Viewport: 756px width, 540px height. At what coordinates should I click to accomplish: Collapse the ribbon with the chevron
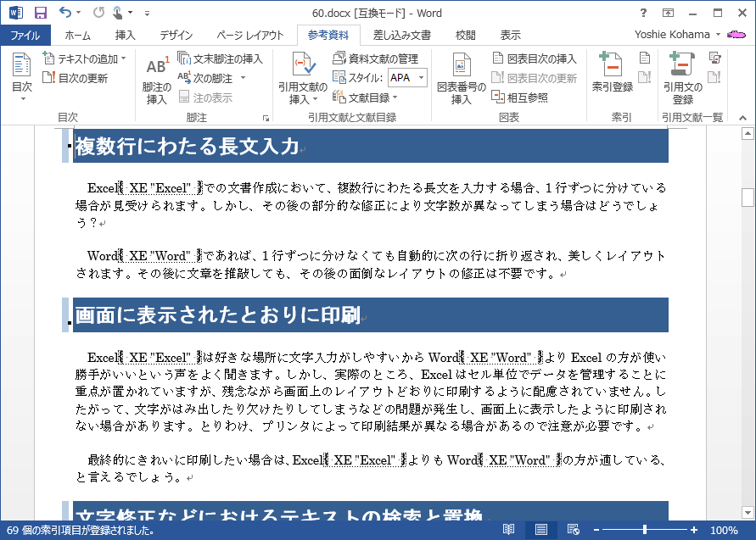[x=742, y=118]
